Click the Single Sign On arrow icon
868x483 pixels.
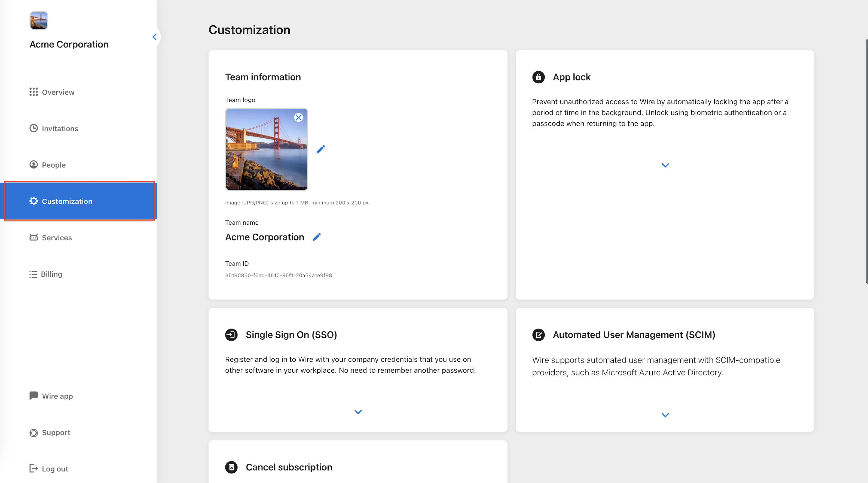(231, 335)
